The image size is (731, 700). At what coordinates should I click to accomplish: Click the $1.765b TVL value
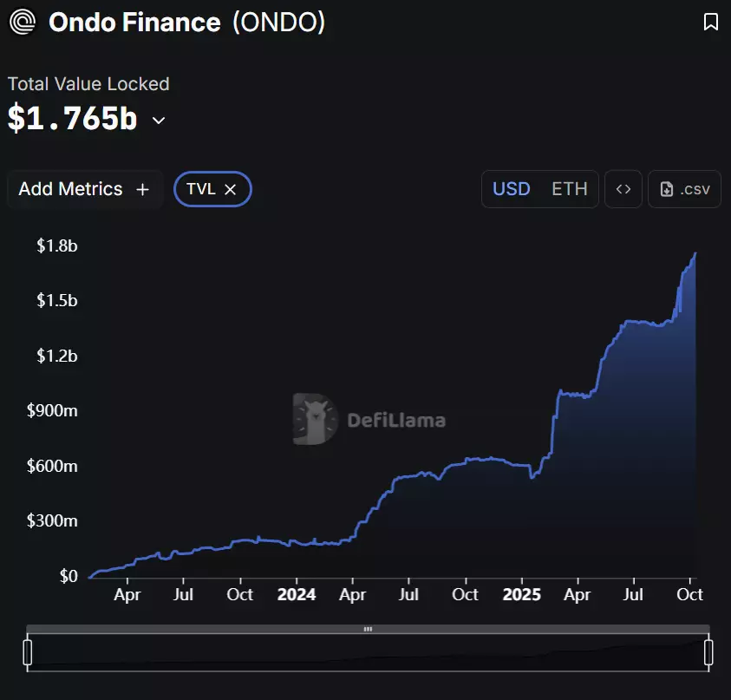click(73, 120)
